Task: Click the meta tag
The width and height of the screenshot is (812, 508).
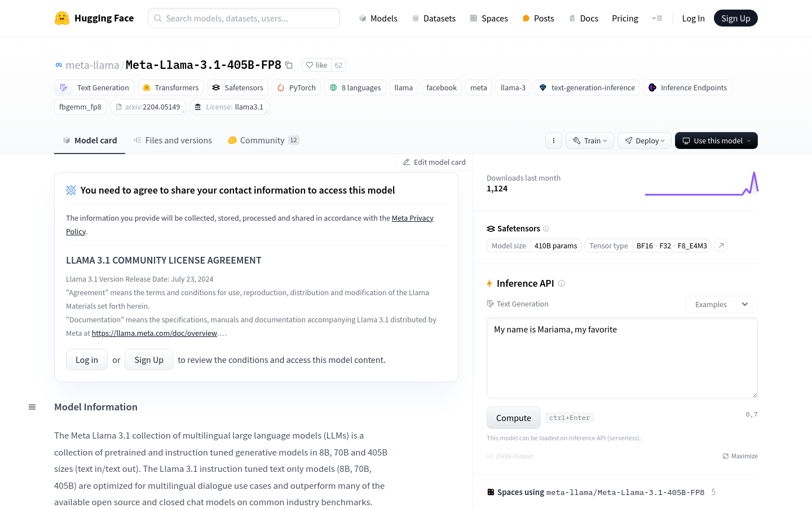Action: click(x=479, y=87)
